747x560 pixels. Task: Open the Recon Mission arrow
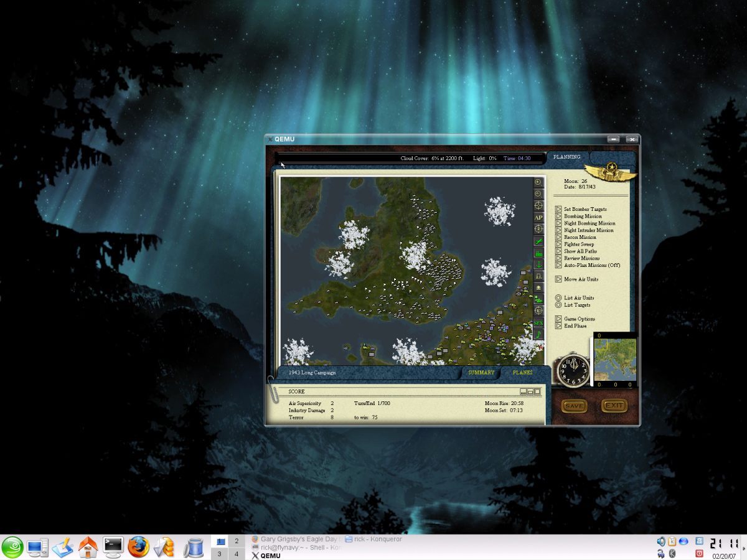pos(558,237)
